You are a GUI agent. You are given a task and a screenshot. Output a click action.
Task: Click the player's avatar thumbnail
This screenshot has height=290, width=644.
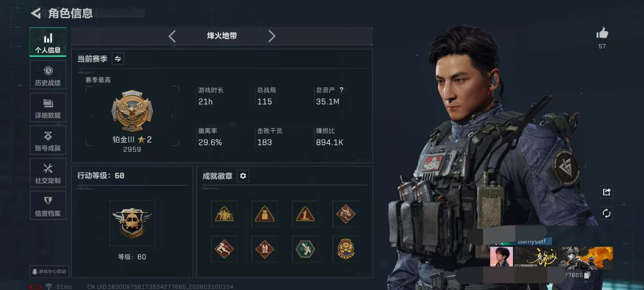pos(501,257)
